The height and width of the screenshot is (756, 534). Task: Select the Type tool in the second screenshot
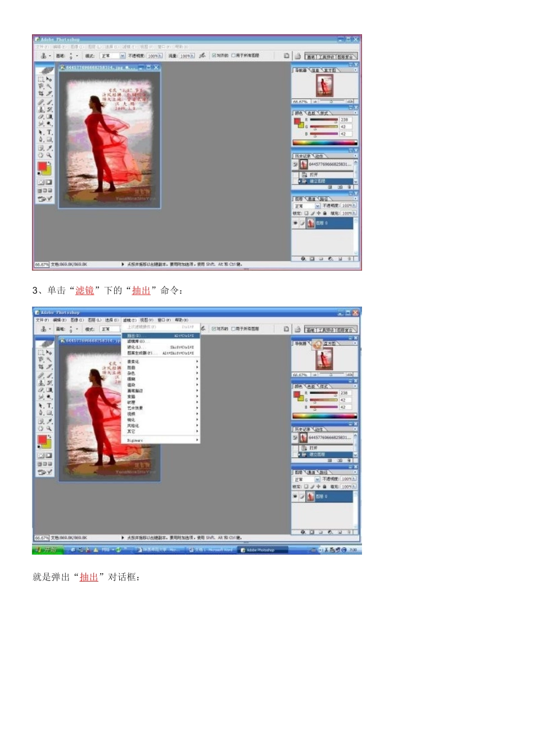49,406
